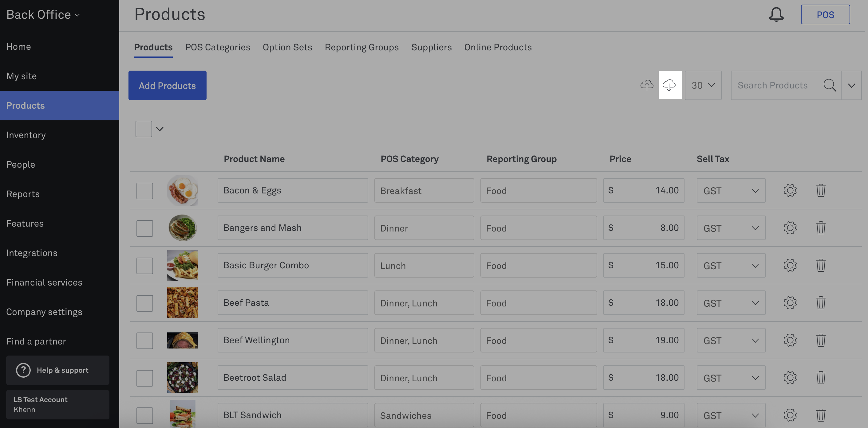Open settings gear for Beef Wellington
Image resolution: width=868 pixels, height=428 pixels.
tap(790, 340)
